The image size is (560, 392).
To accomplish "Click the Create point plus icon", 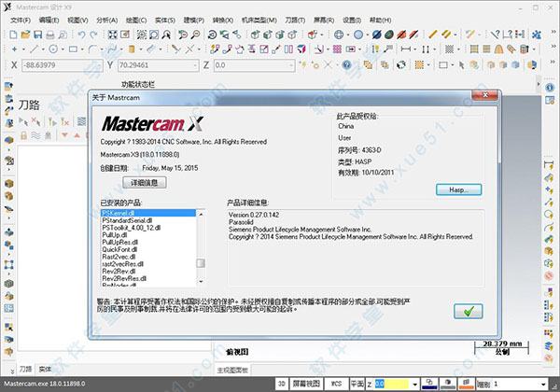I will click(x=14, y=49).
